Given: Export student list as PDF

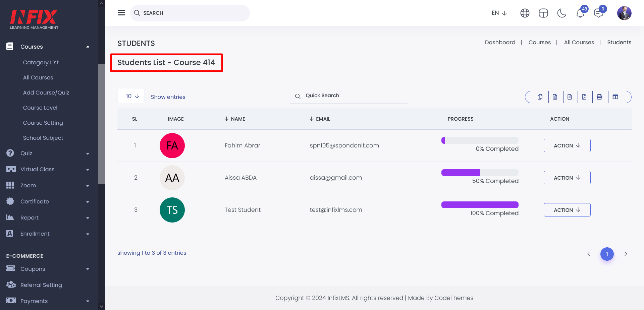Looking at the screenshot, I should point(584,97).
